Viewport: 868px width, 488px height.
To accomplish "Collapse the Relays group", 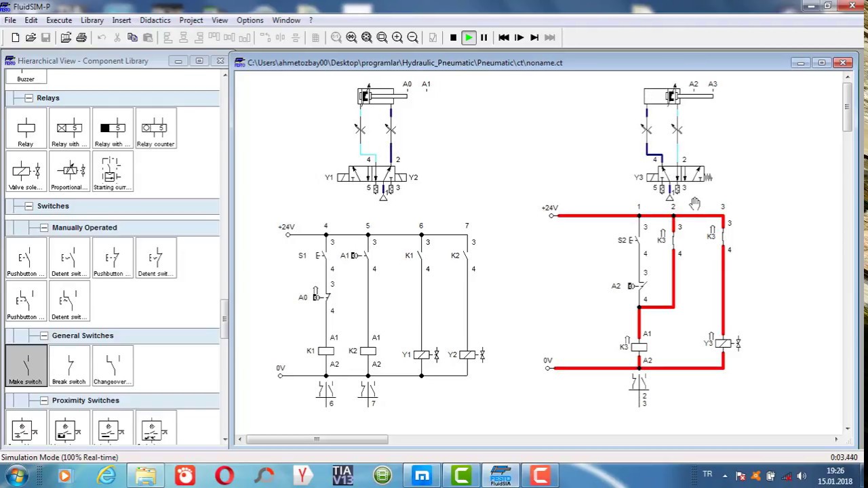I will [x=28, y=98].
